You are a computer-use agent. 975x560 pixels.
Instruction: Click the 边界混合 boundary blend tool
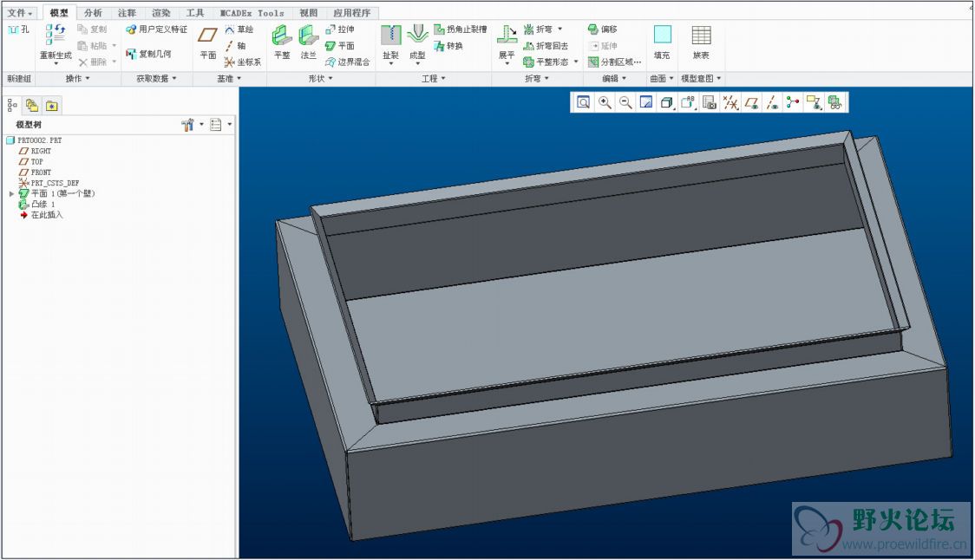click(348, 62)
